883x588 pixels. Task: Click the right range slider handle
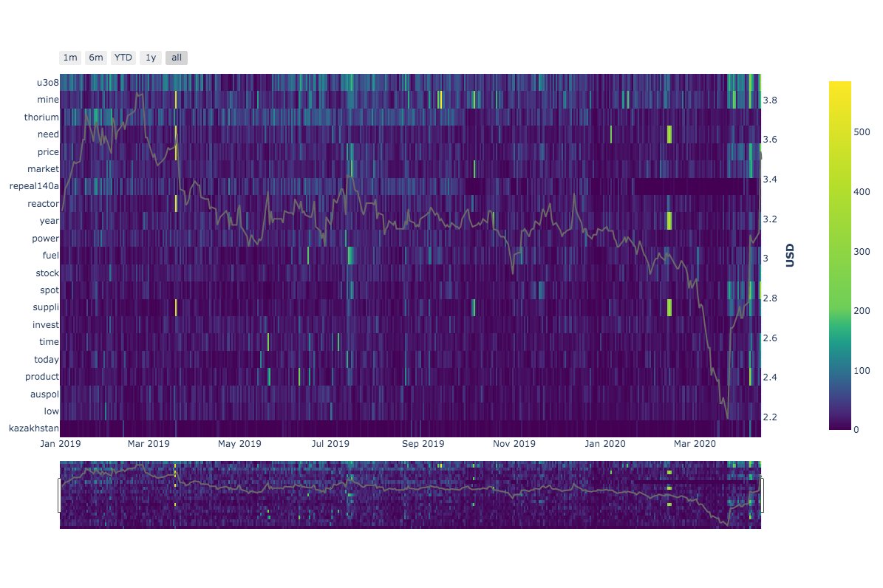pos(762,495)
